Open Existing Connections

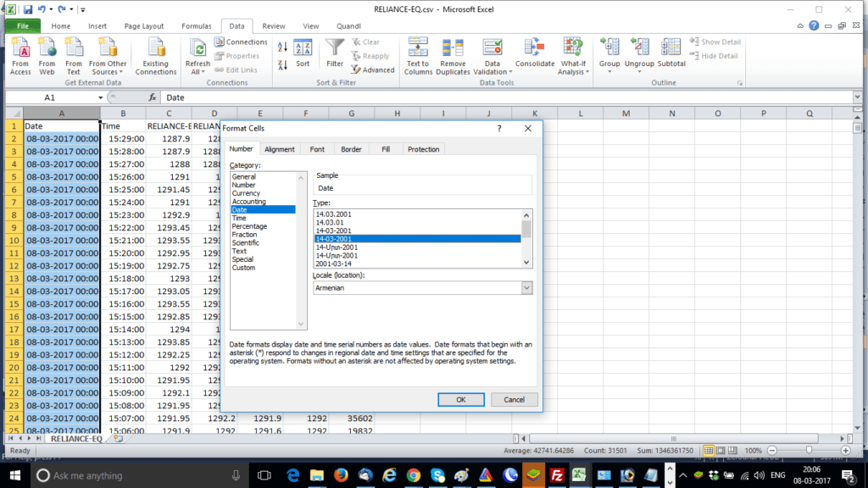(x=155, y=55)
